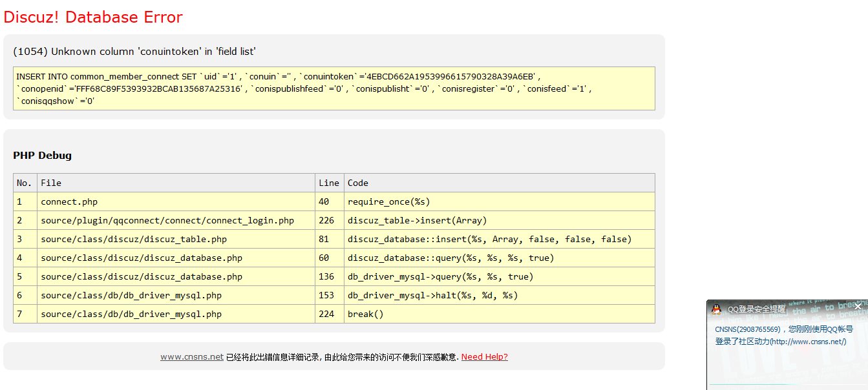
Task: Open the CNSNS login notification message in the popup
Action: pos(783,335)
